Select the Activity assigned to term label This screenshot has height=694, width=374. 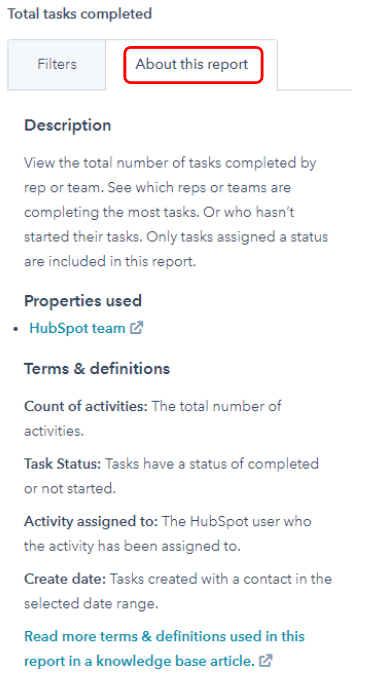[x=91, y=521]
